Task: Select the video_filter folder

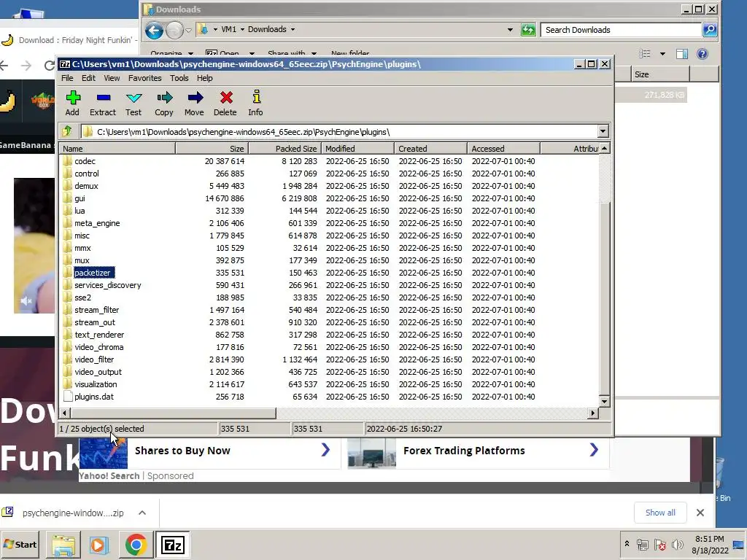Action: point(94,359)
